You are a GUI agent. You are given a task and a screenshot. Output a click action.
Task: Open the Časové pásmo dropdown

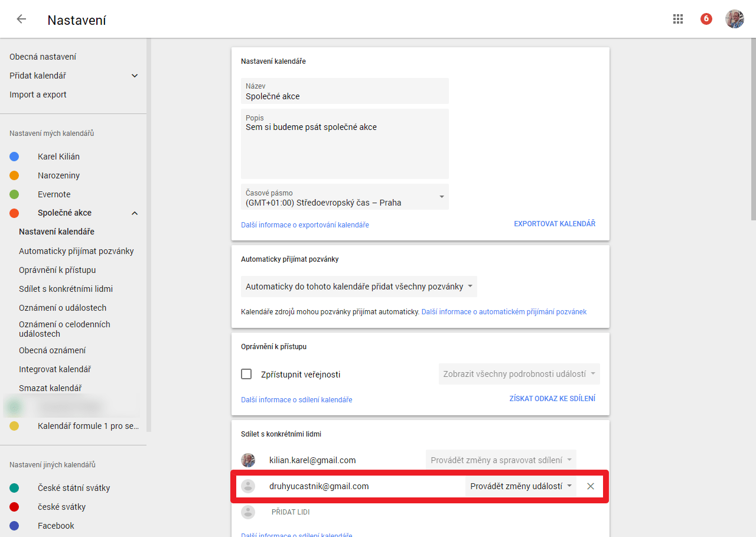(x=345, y=197)
